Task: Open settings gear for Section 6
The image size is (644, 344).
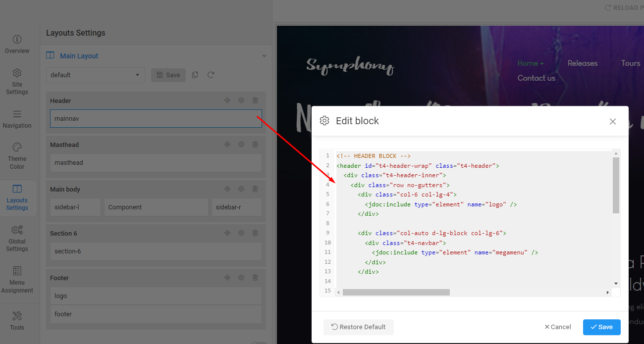Action: 241,233
